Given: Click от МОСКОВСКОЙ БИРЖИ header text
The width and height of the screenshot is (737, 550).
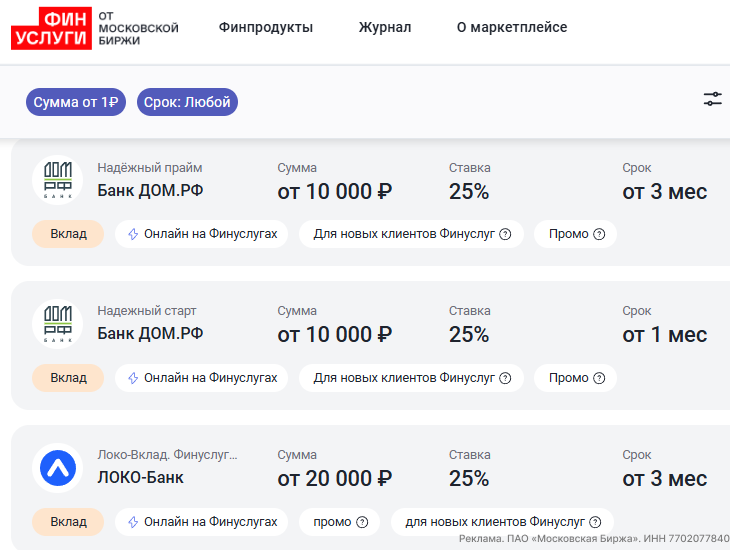Looking at the screenshot, I should tap(138, 28).
